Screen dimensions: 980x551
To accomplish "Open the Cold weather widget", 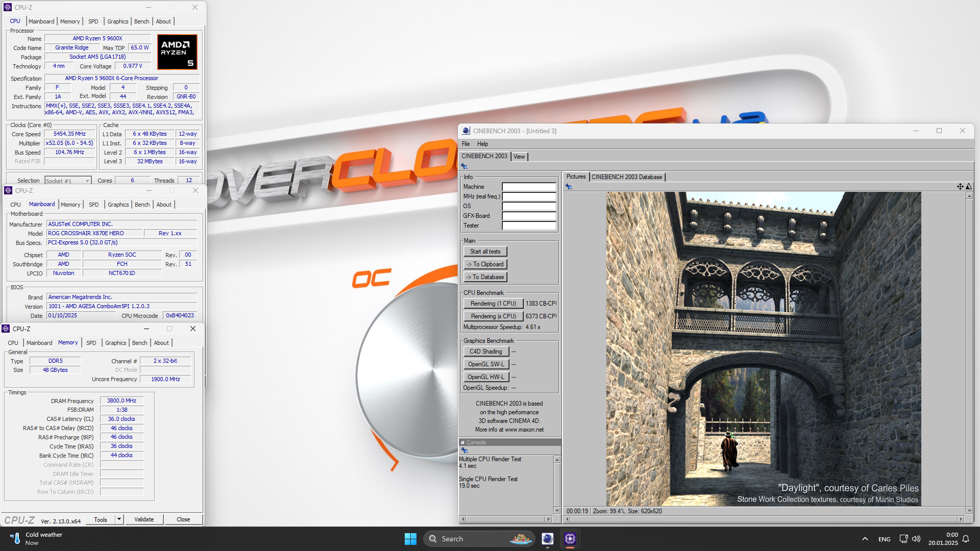I will tap(36, 539).
